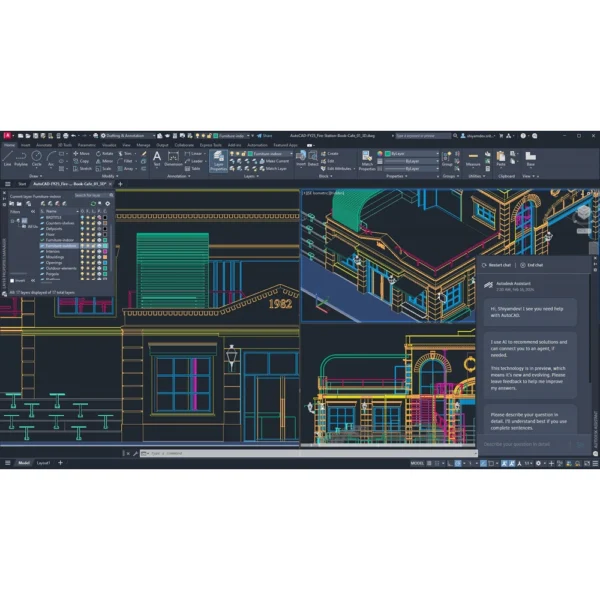Toggle the grid display in status bar

tap(429, 463)
